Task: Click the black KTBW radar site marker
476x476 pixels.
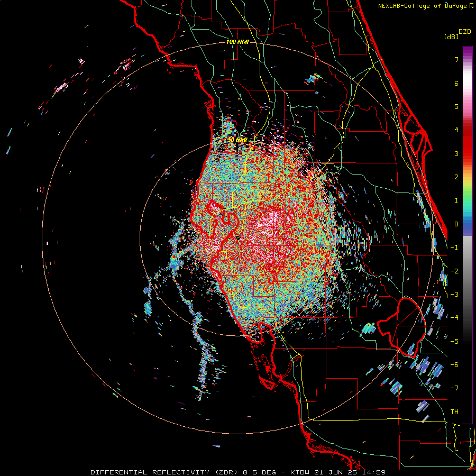Action: [238, 238]
